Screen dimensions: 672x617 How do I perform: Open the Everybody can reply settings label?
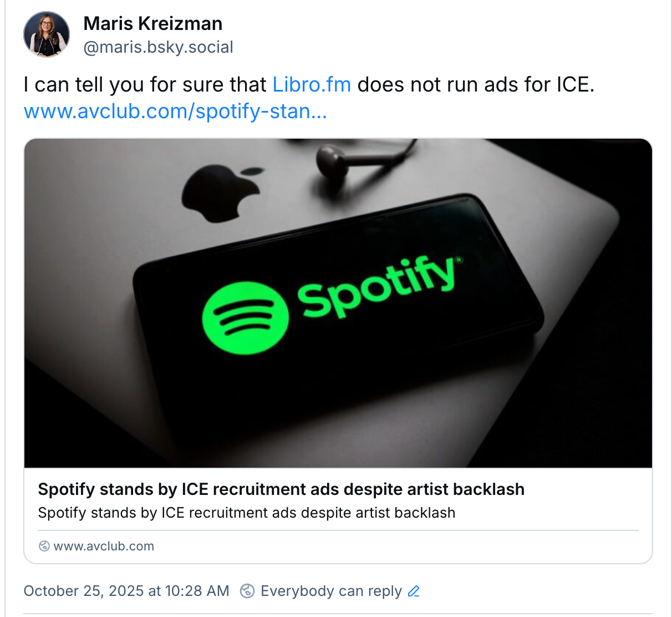pos(331,591)
